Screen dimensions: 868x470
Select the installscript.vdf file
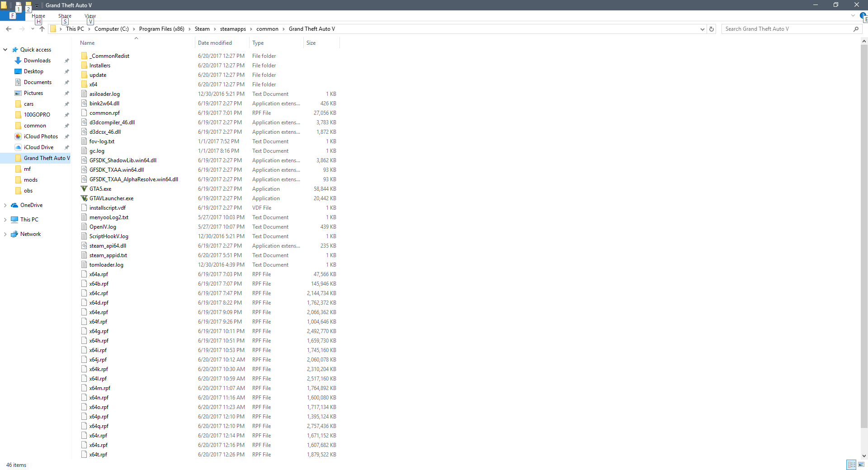tap(107, 208)
